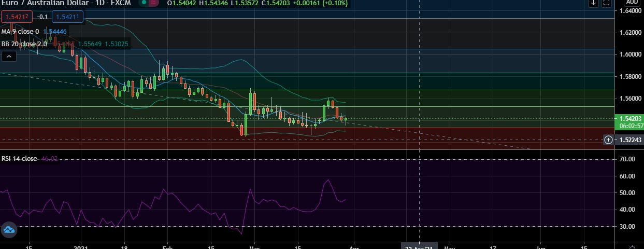This screenshot has height=249, width=644.
Task: Select the BB 20 close 2.0 indicator legend
Action: [24, 44]
